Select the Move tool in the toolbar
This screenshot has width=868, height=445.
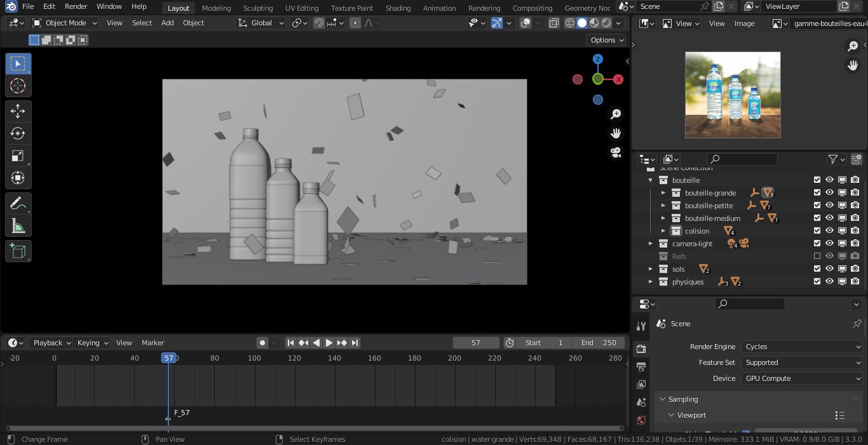click(x=18, y=111)
